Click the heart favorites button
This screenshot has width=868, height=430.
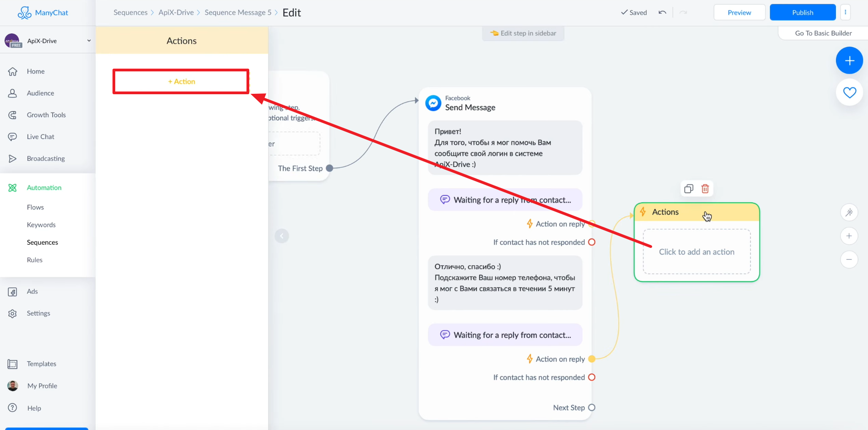(x=849, y=92)
